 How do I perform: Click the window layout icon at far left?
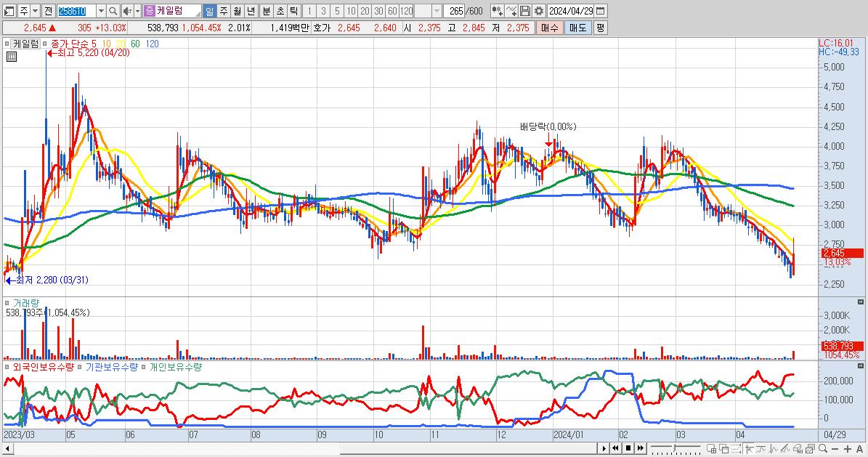click(x=9, y=10)
